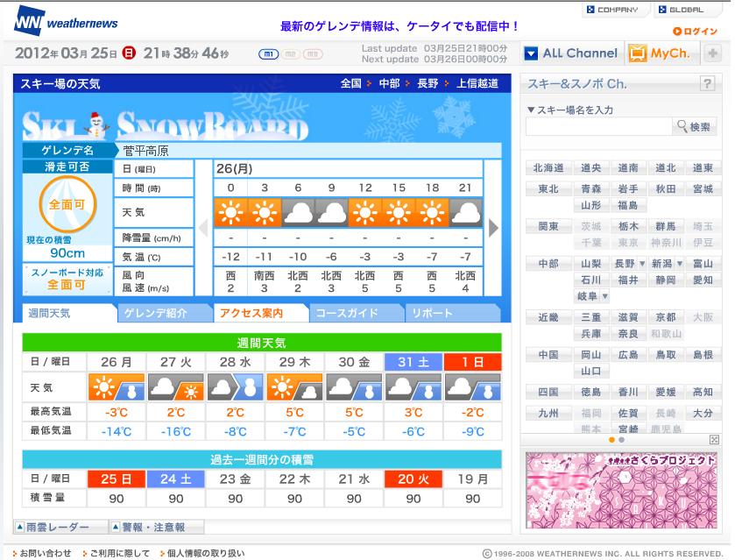Click the ご利用に際して footer link
This screenshot has height=560, width=735.
point(119,554)
